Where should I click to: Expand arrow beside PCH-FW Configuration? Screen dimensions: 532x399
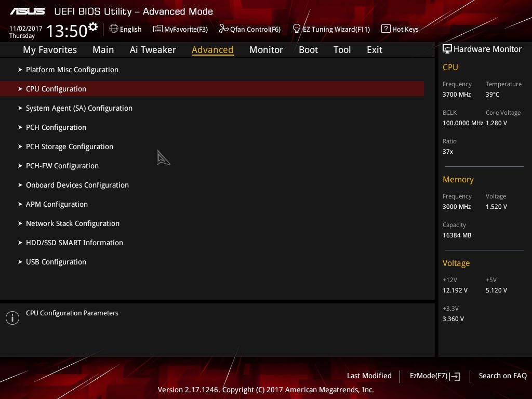(x=20, y=166)
